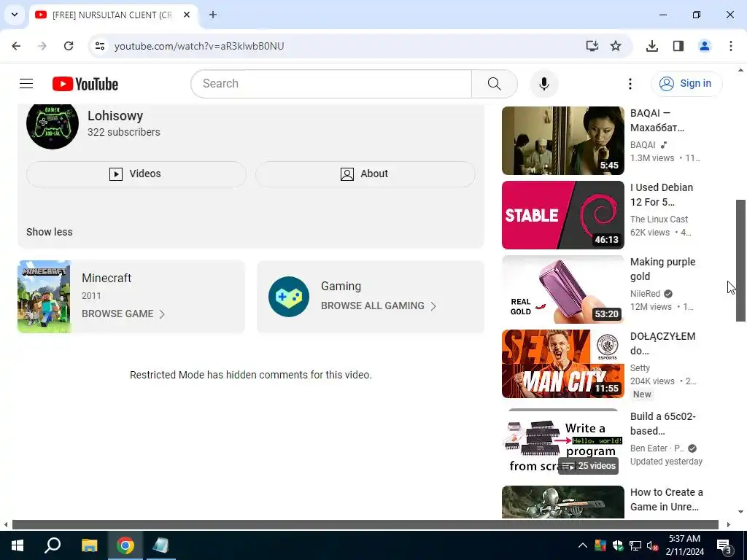Click the muted volume tray icon
The height and width of the screenshot is (560, 747).
click(x=652, y=545)
